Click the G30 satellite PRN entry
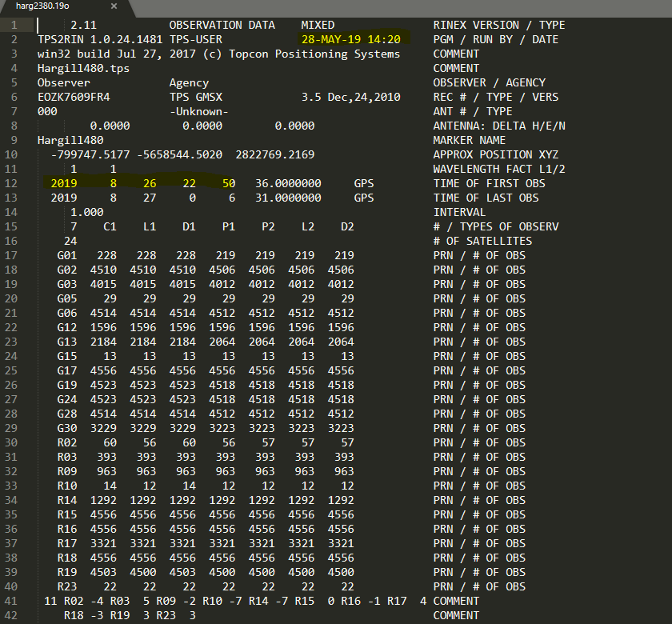Screen dimensions: 672x624 (x=66, y=428)
